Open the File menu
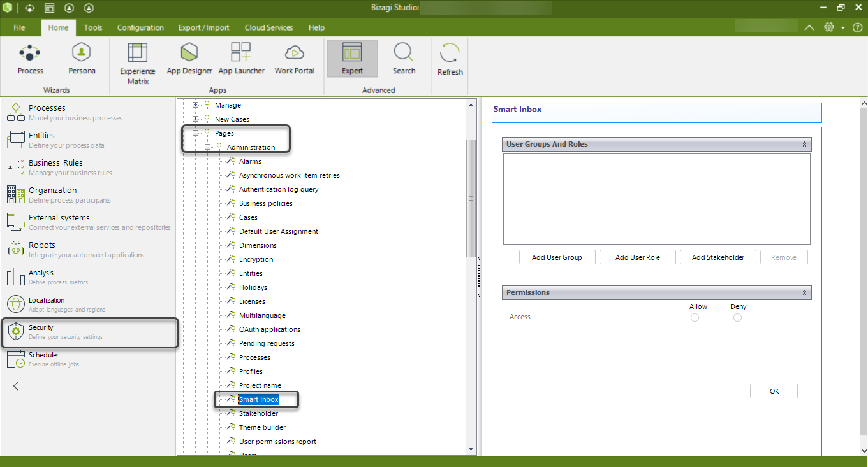Viewport: 868px width, 467px height. click(19, 27)
